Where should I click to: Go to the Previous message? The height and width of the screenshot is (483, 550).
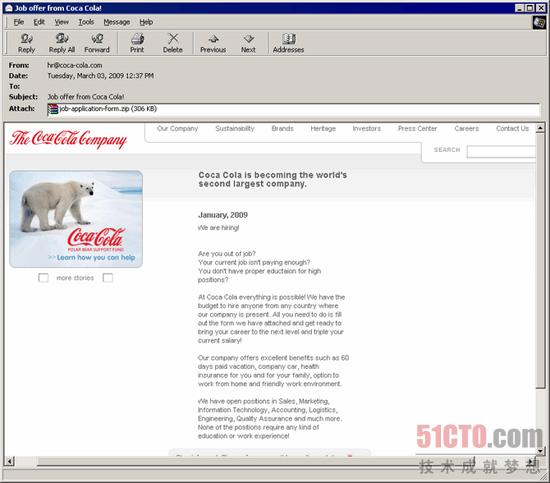point(213,43)
